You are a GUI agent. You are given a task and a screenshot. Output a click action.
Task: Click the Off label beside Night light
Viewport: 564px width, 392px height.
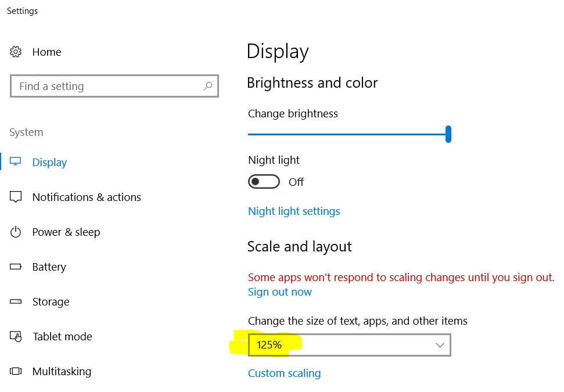(x=296, y=182)
